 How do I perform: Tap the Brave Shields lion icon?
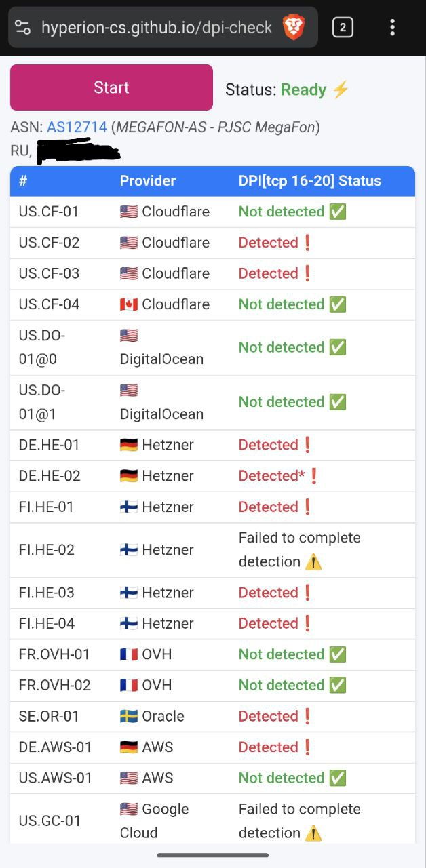click(x=294, y=27)
